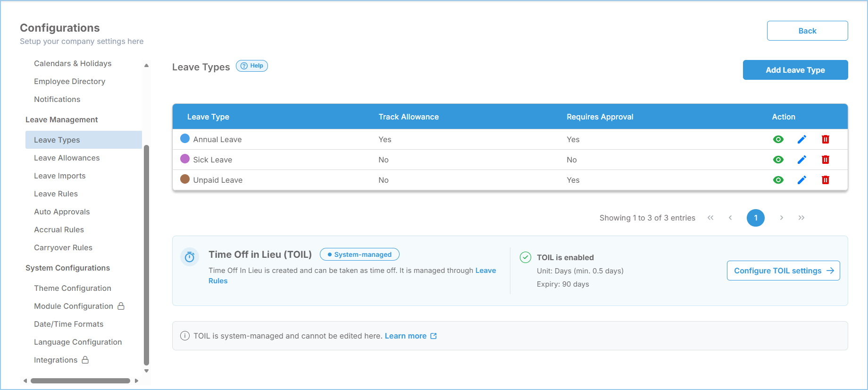Click sidebar horizontal scroll right arrow

click(x=137, y=381)
